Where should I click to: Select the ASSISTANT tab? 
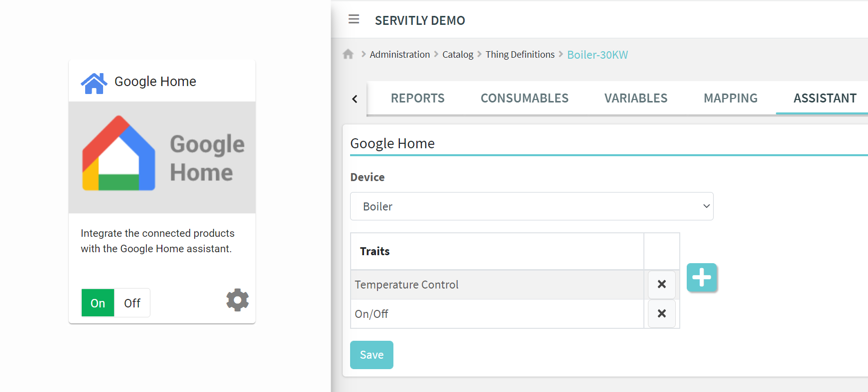[x=825, y=98]
